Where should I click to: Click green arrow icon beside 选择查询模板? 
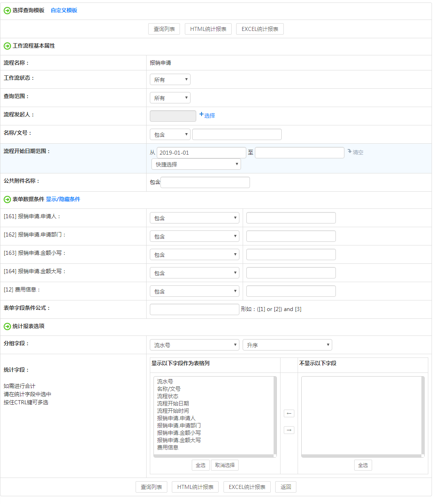point(7,11)
